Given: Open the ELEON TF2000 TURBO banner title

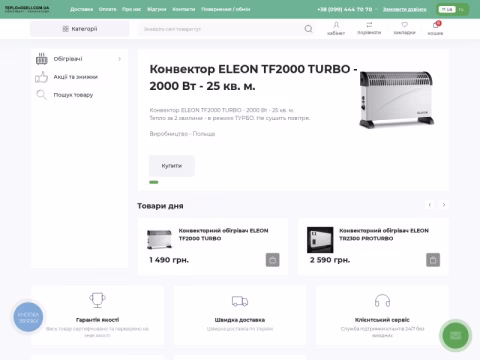Looking at the screenshot, I should 253,77.
